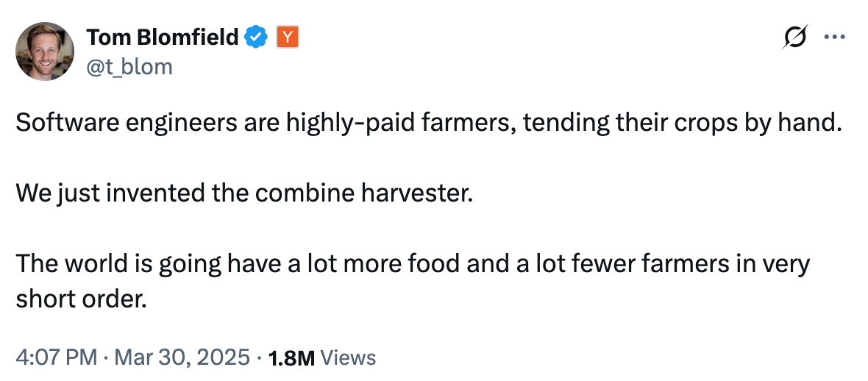Click the words "combine harvester"
Screen dimensions: 868x381
click(x=365, y=193)
